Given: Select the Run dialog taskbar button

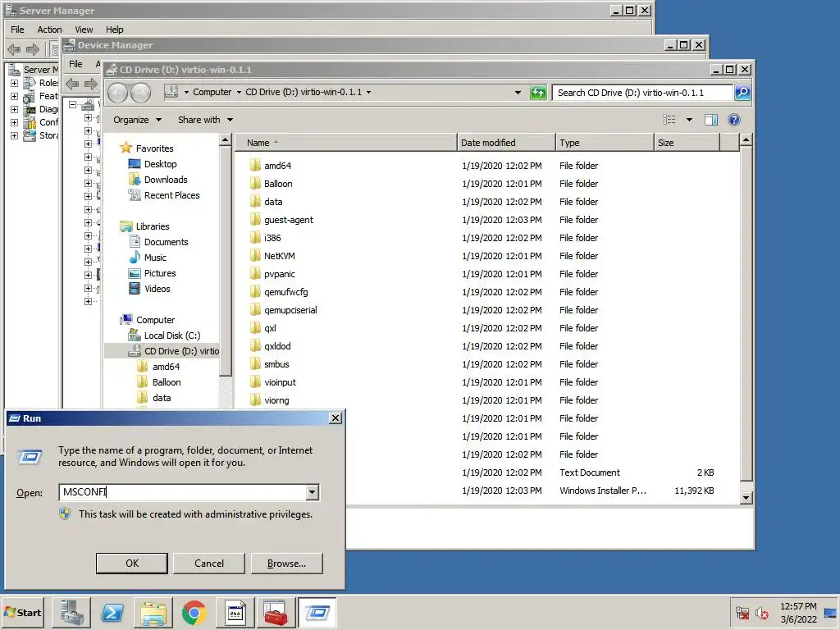Looking at the screenshot, I should click(317, 612).
